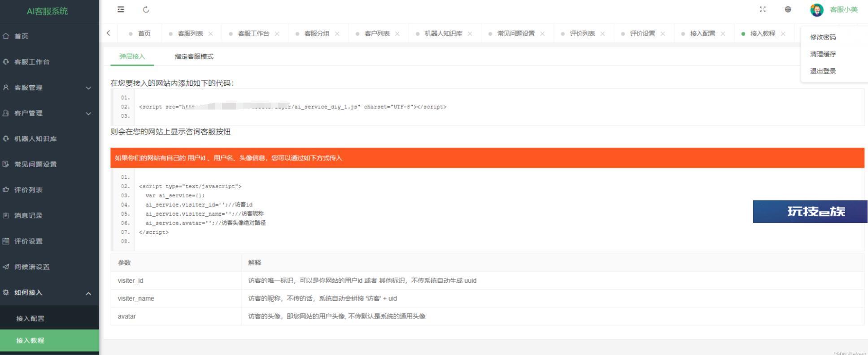Click the sidebar collapse menu icon
868x355 pixels.
coord(121,9)
